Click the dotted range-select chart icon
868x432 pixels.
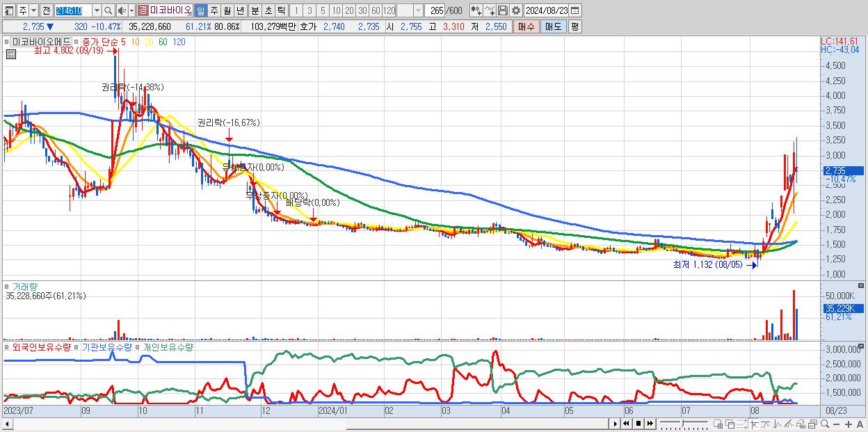(741, 424)
